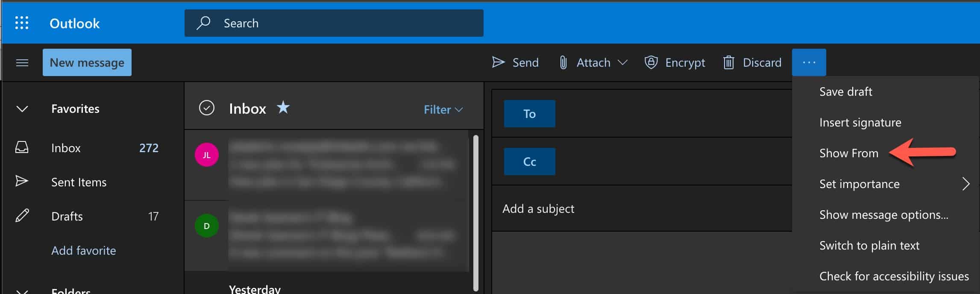The width and height of the screenshot is (980, 294).
Task: Click the Encrypt shield lock icon
Action: [651, 62]
